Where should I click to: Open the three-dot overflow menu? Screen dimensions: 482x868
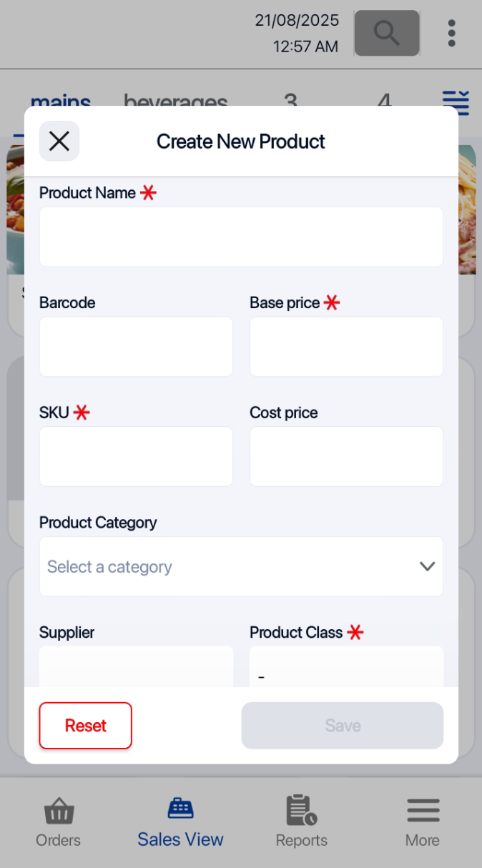(x=452, y=33)
